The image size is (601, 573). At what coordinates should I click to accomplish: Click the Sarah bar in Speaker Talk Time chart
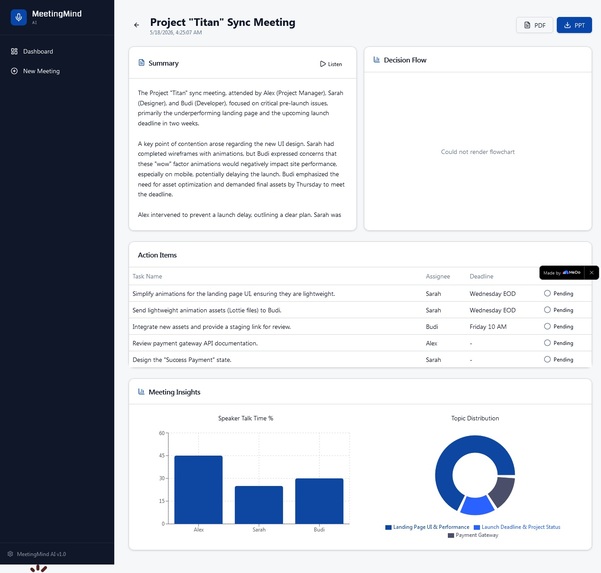point(259,505)
